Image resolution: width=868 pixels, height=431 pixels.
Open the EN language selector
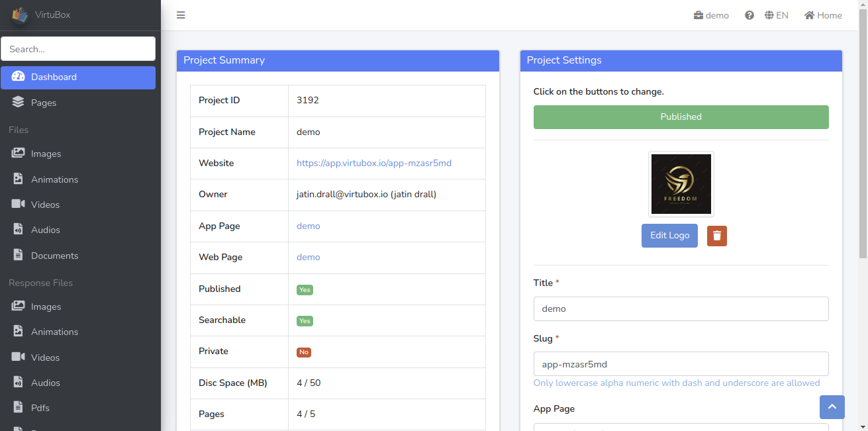click(x=776, y=15)
